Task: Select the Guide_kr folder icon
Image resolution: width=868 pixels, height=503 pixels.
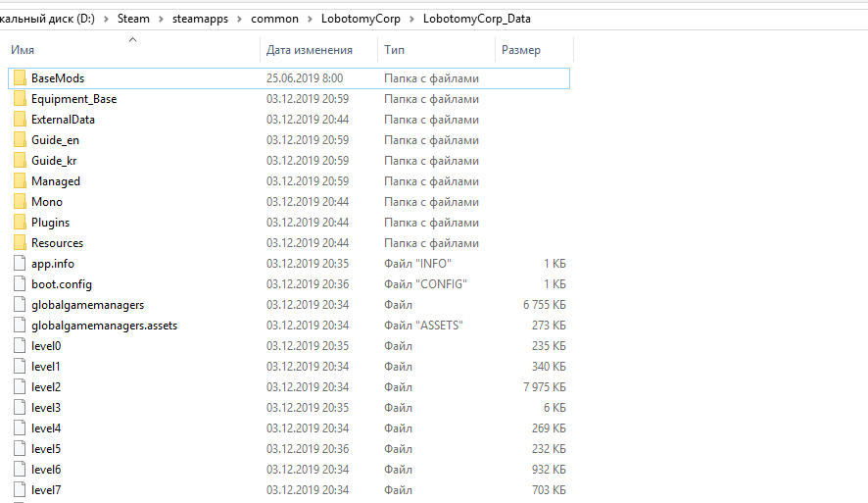Action: pos(20,160)
